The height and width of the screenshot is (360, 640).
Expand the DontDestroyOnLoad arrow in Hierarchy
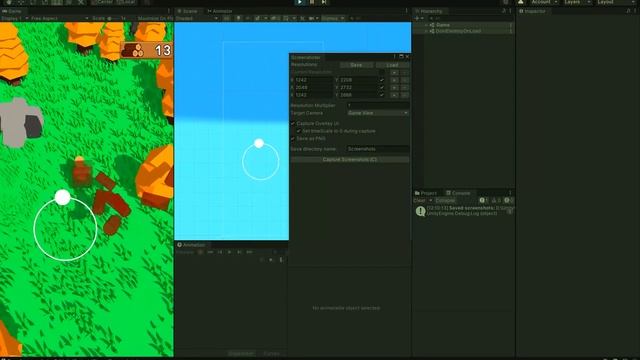[x=426, y=31]
